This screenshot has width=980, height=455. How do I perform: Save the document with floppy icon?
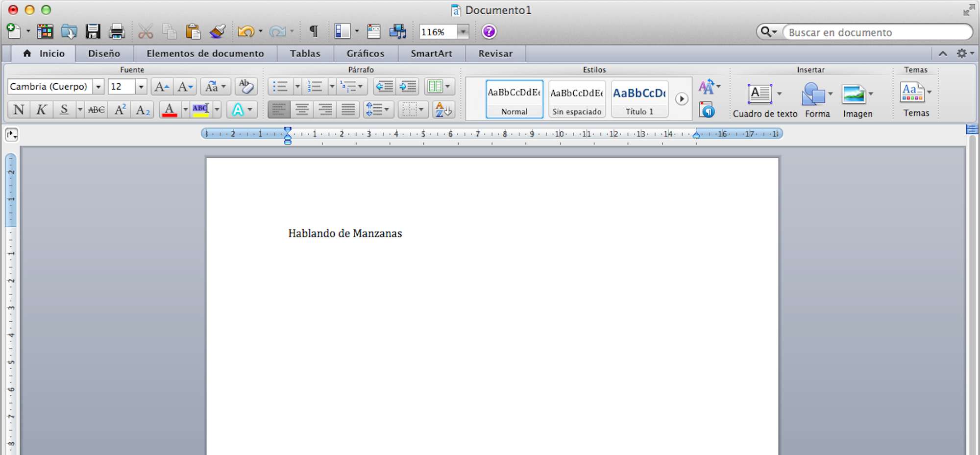[x=93, y=31]
